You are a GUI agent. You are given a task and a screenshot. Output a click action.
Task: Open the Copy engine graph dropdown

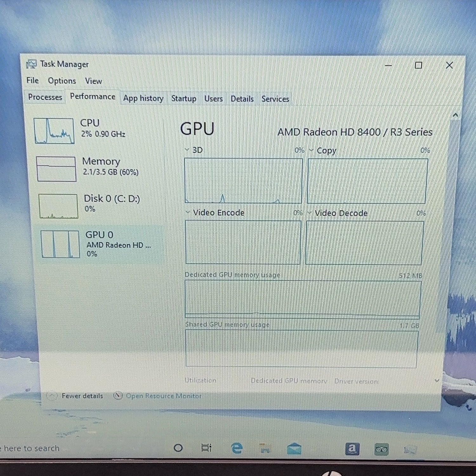point(311,150)
